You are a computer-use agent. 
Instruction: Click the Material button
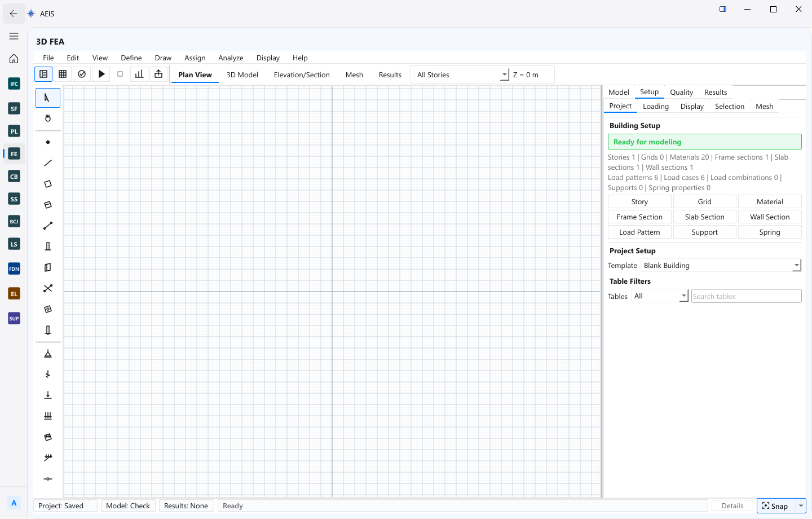770,201
